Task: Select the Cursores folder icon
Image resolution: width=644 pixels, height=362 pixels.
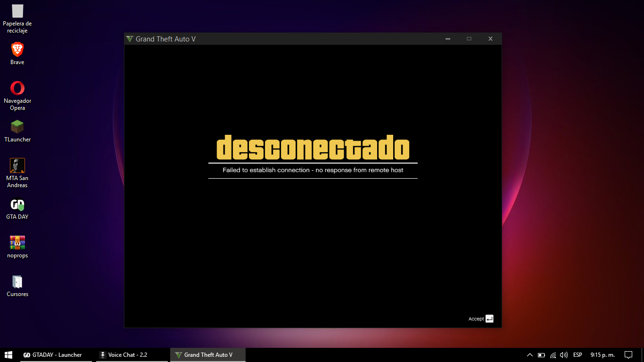Action: coord(17,282)
